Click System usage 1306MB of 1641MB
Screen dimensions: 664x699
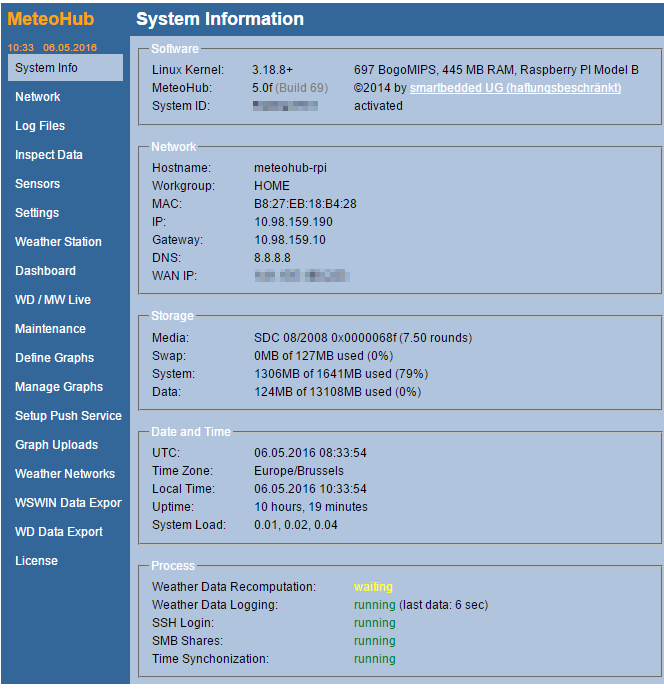341,374
